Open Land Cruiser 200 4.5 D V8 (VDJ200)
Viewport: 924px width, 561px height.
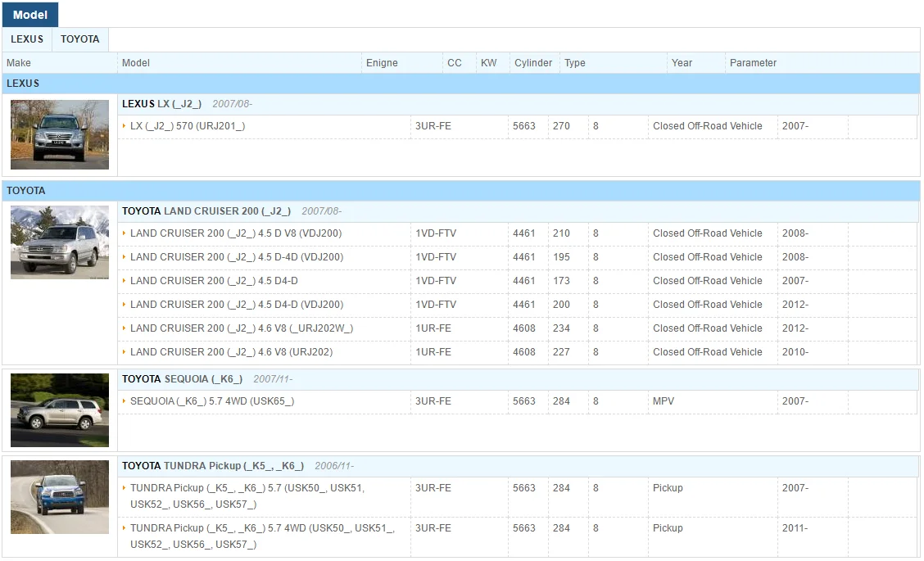(236, 233)
